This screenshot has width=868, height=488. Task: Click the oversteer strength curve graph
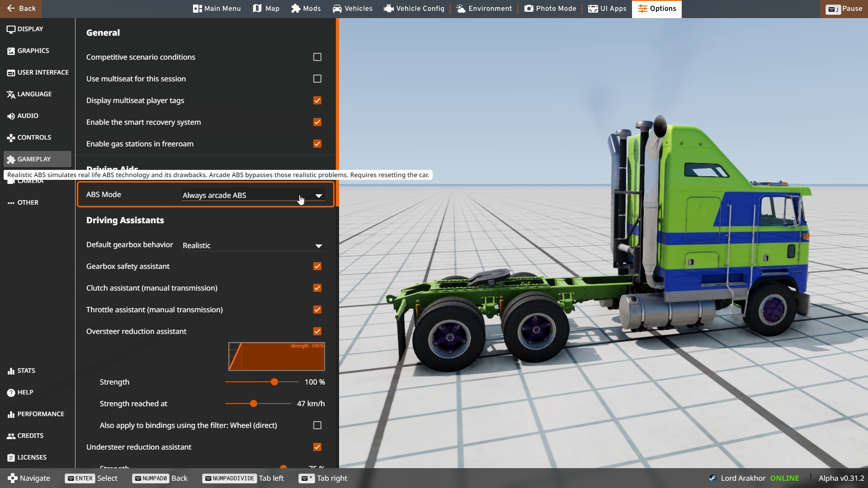coord(276,357)
